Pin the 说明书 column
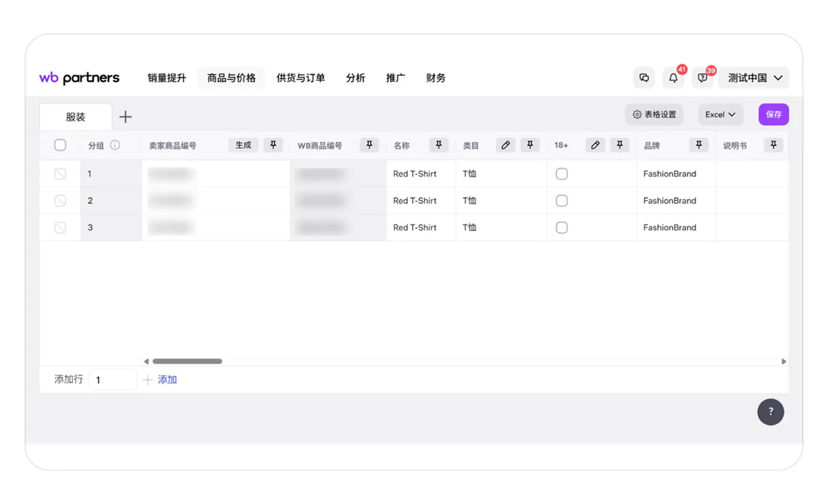Image resolution: width=828 pixels, height=504 pixels. (x=774, y=145)
